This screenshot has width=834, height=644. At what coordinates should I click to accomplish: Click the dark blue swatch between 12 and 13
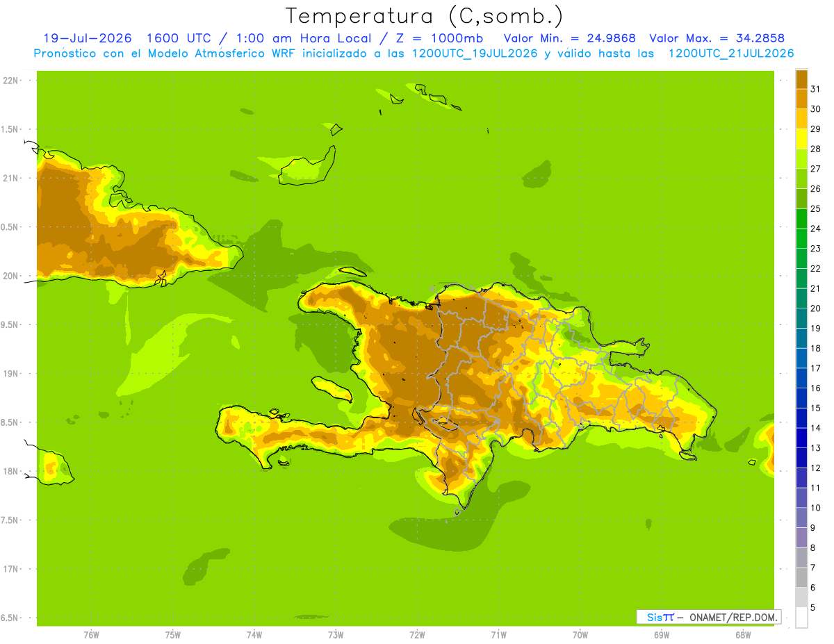tap(801, 458)
